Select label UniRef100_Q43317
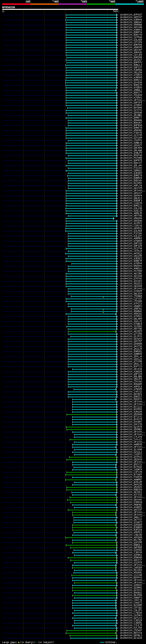The height and width of the screenshot is (644, 146). 131,60
